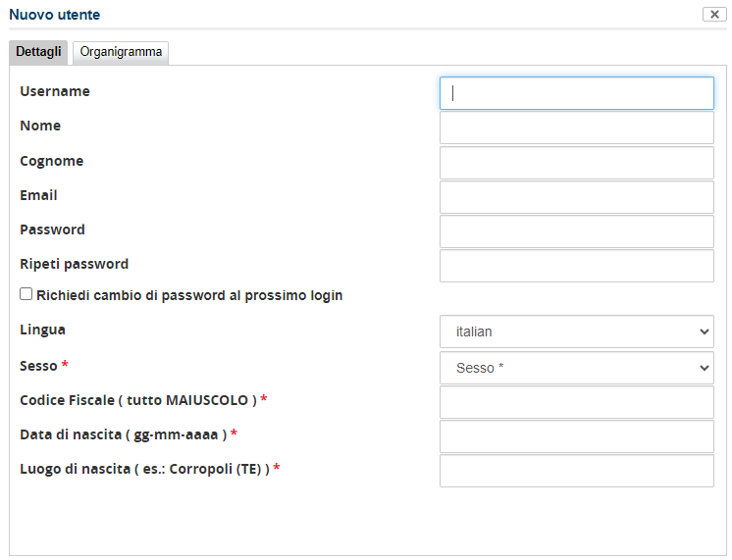Click the Lingua field label
The height and width of the screenshot is (560, 732).
pos(42,330)
